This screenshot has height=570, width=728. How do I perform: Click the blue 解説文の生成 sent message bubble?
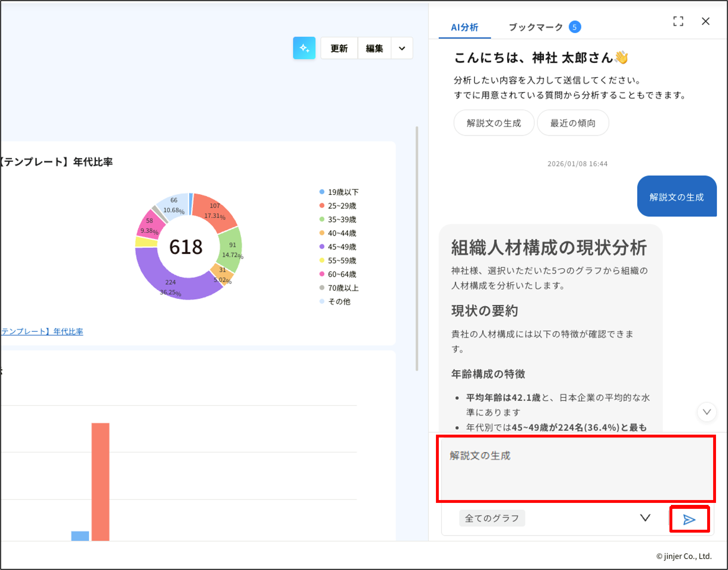coord(677,197)
